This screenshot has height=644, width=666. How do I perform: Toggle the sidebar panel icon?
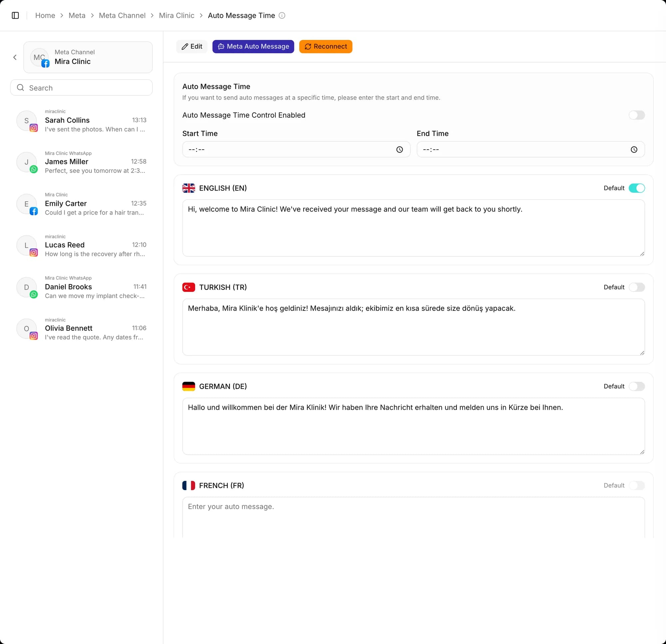click(15, 15)
